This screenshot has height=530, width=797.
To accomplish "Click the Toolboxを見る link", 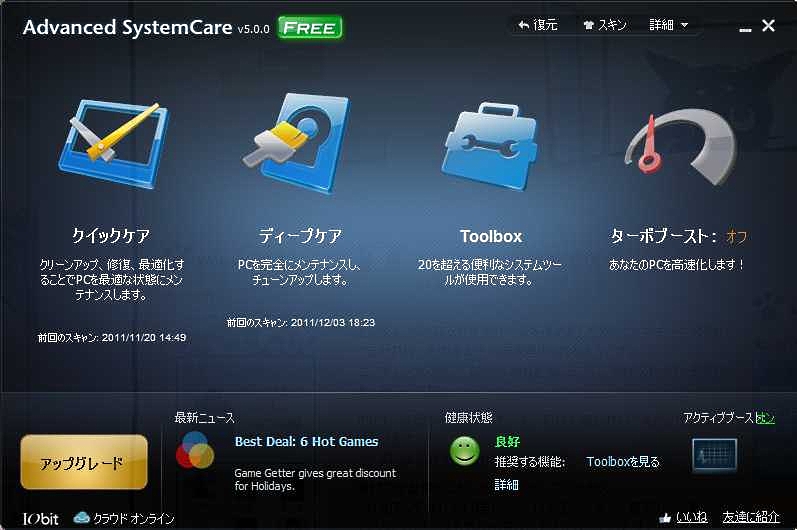I will coord(623,461).
